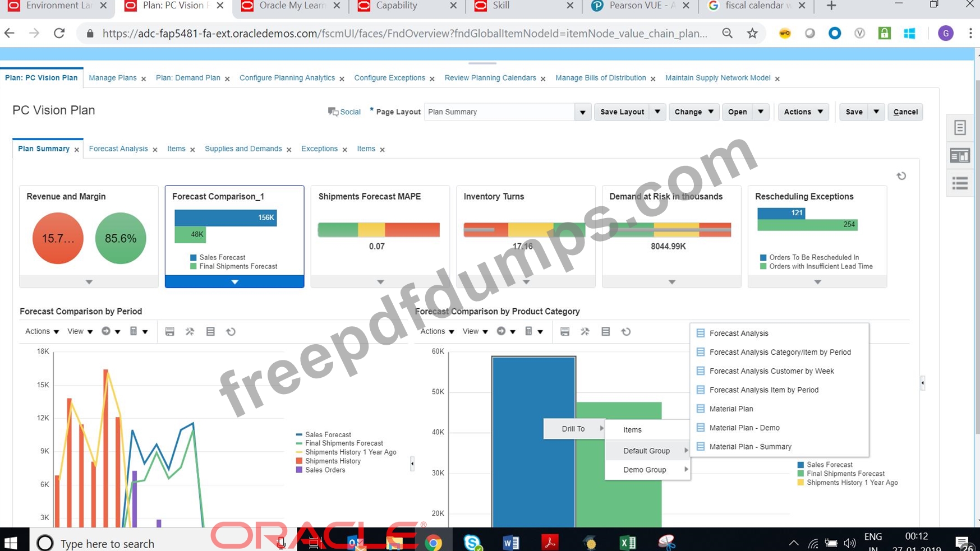Open the Maintain Supply Network Model tab

[x=717, y=78]
